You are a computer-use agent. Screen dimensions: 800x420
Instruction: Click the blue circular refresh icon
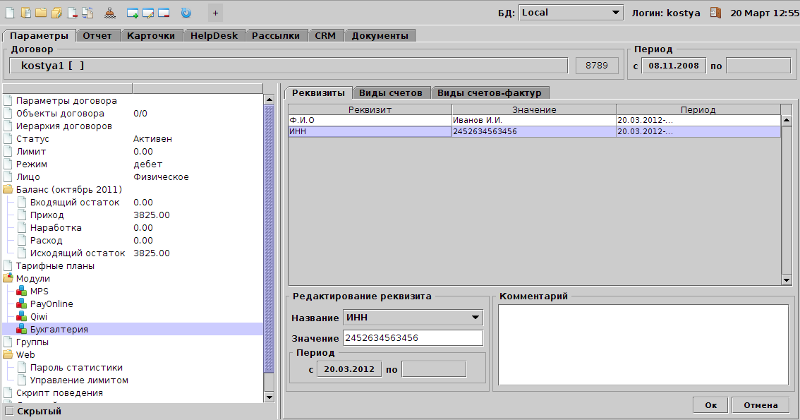186,13
